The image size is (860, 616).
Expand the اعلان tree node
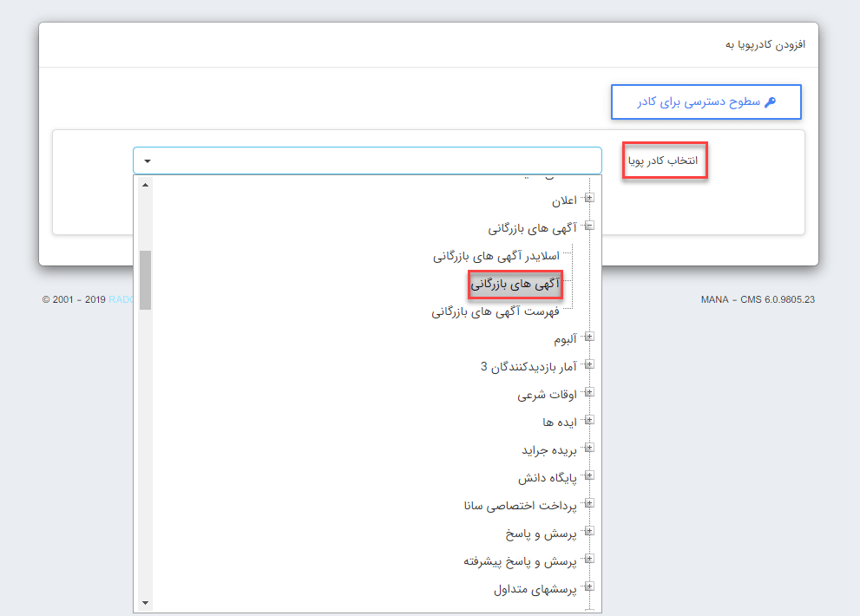pyautogui.click(x=589, y=199)
